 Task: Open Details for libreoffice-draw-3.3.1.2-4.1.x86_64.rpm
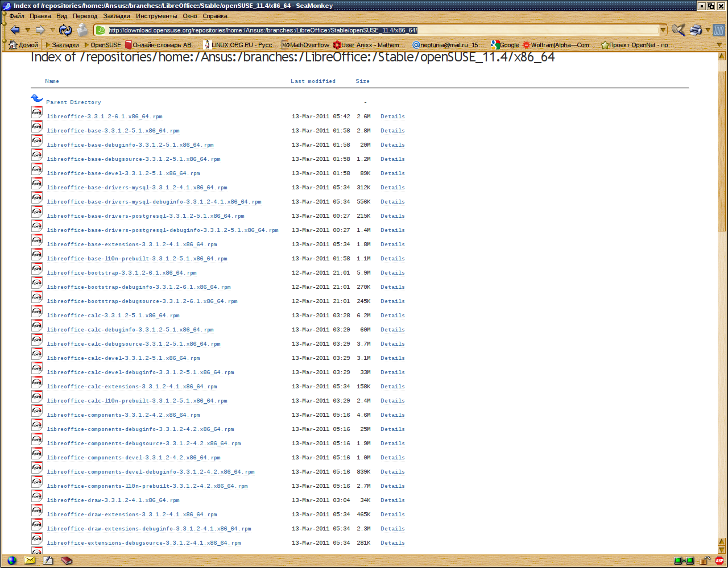click(393, 500)
